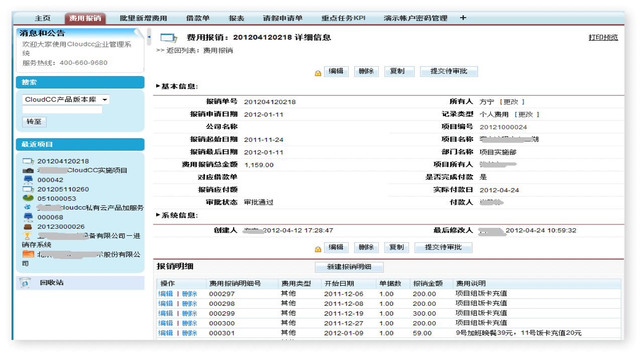Go to the 借款单 tab
This screenshot has height=356, width=644.
point(198,18)
